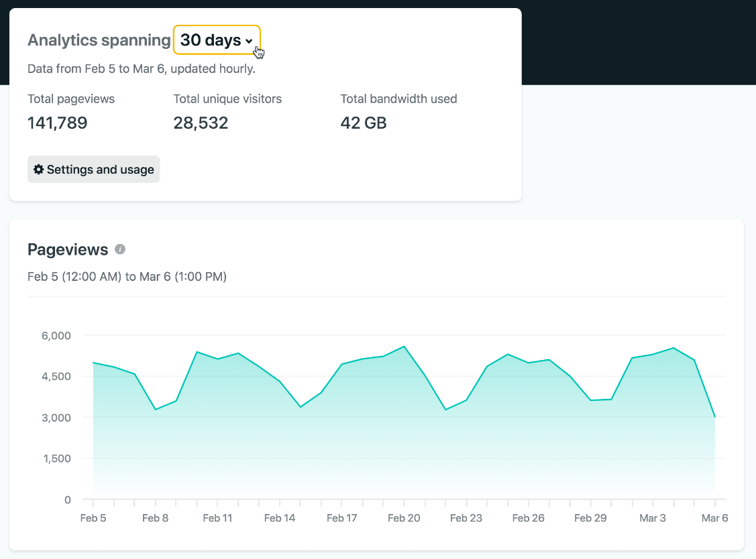Click the chart dip near Feb 8

click(155, 410)
